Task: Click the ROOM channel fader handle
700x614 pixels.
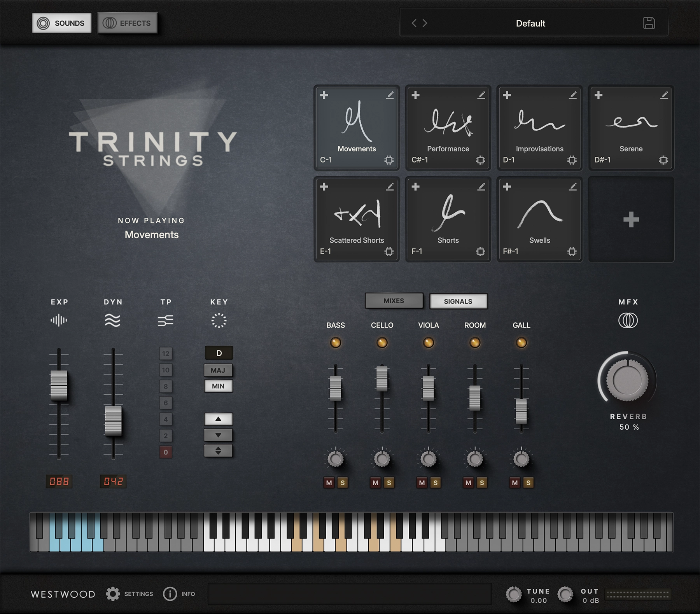Action: 475,398
